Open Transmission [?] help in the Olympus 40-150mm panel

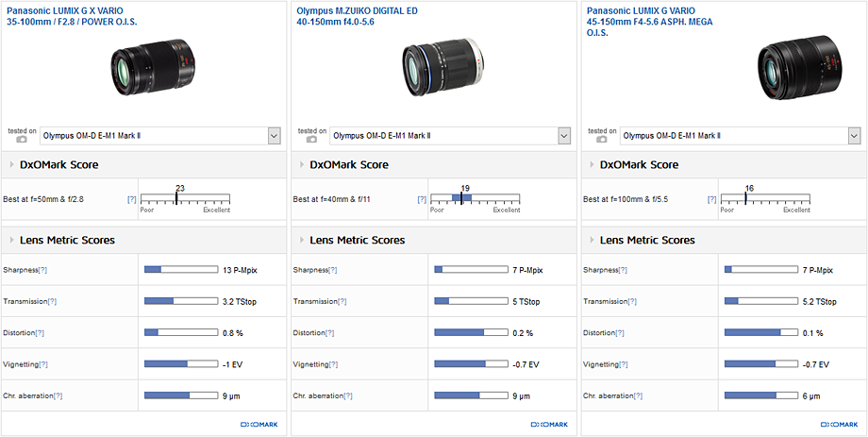click(342, 301)
